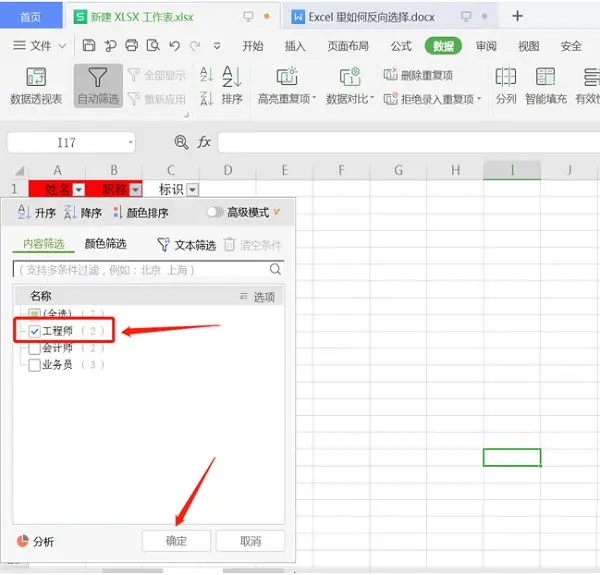Click the Analysis (分析) pie chart icon

(23, 541)
